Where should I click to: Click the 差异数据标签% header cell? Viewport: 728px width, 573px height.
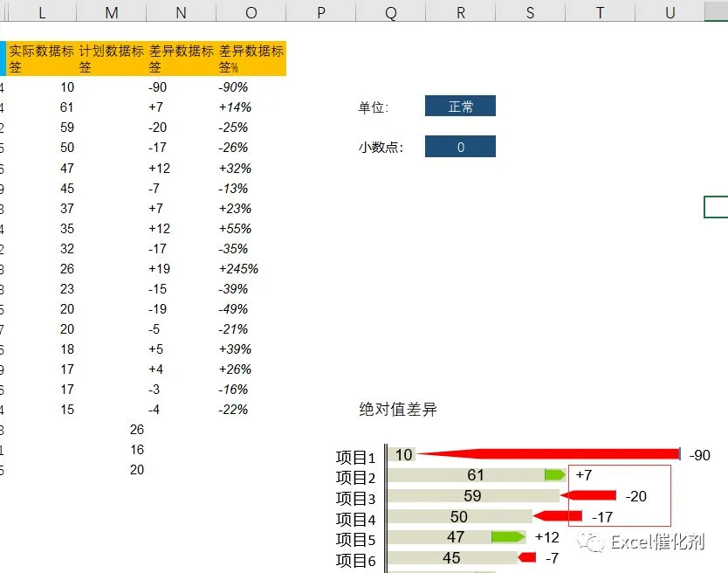coord(251,59)
